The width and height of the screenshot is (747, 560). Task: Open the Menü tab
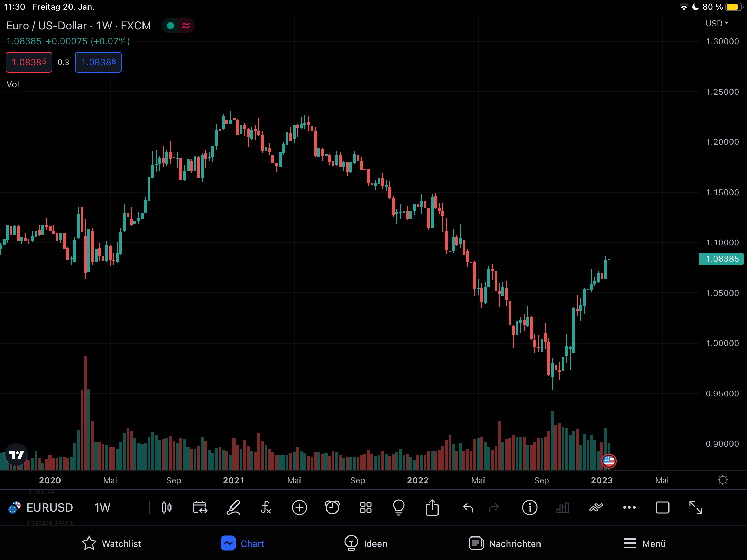point(644,543)
